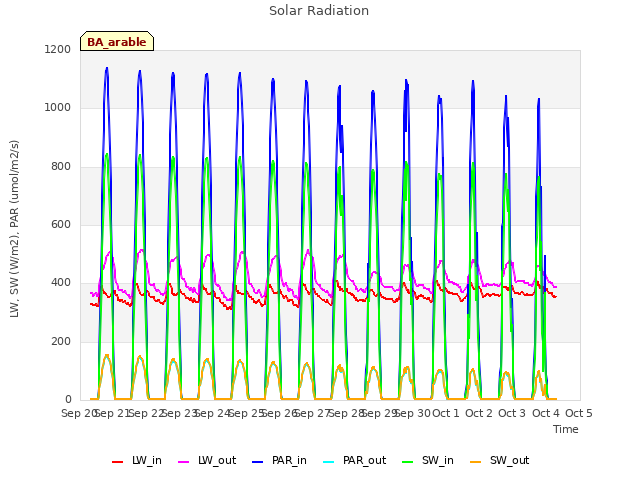The image size is (640, 480).
Task: Click the 600 y-axis tick label
Action: [61, 224]
